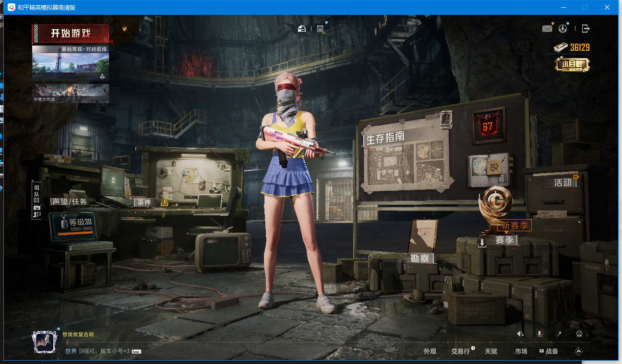Expand the diamond up-arrow menu

coord(579,352)
